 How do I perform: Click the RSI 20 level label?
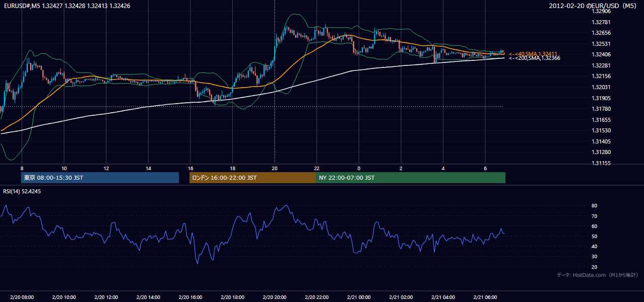594,267
